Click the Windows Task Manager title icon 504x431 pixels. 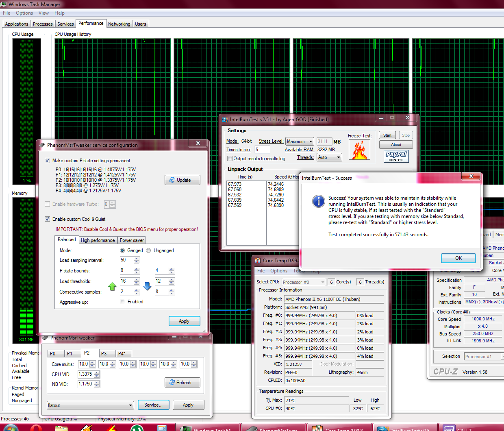pyautogui.click(x=4, y=4)
